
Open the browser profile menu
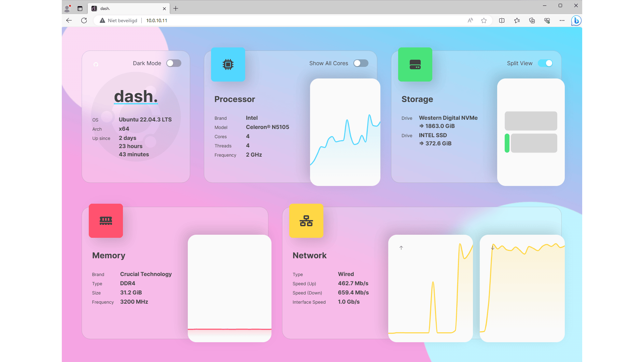tap(66, 8)
